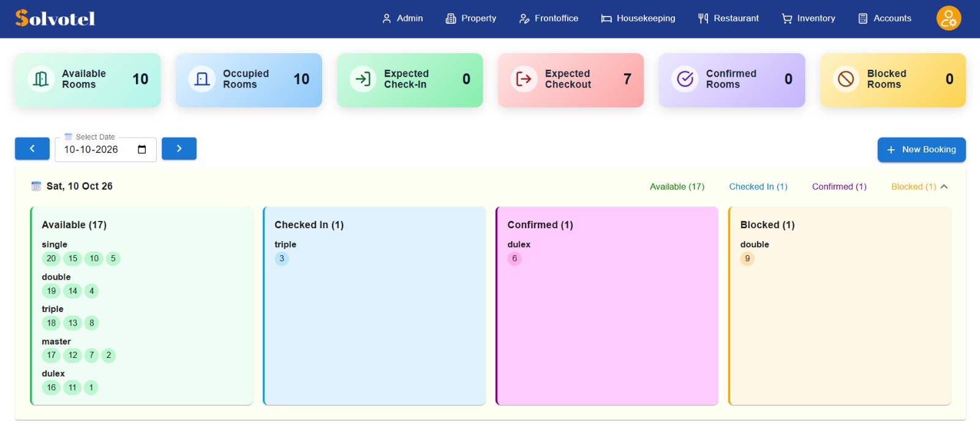This screenshot has width=980, height=424.
Task: Click the 'Checked In (1)' panel heading
Action: pos(309,225)
